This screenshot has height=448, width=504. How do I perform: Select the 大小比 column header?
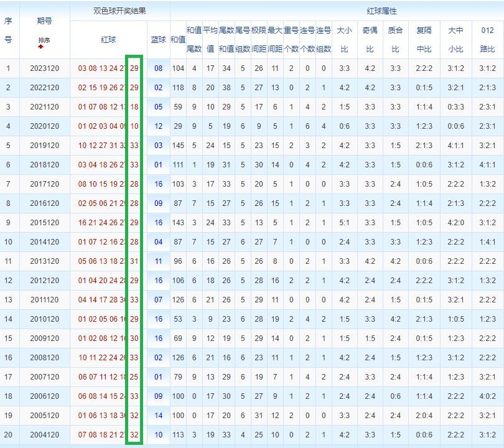click(x=345, y=40)
